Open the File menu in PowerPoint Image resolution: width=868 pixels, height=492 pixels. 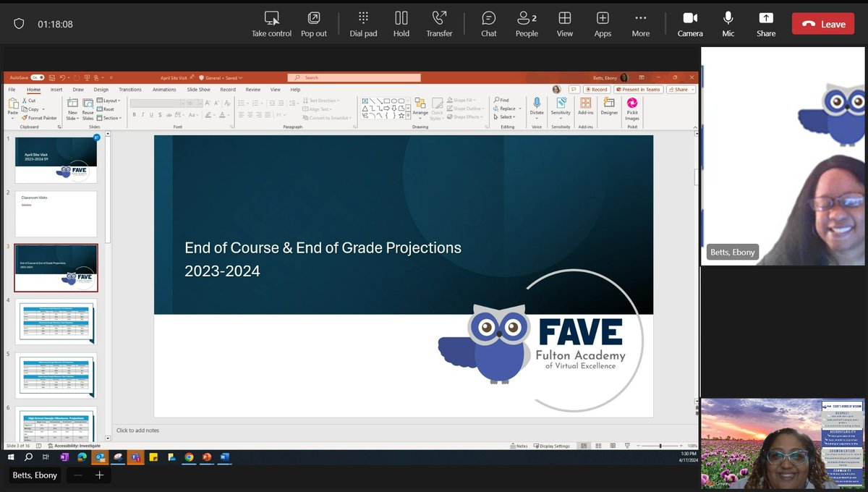(12, 90)
